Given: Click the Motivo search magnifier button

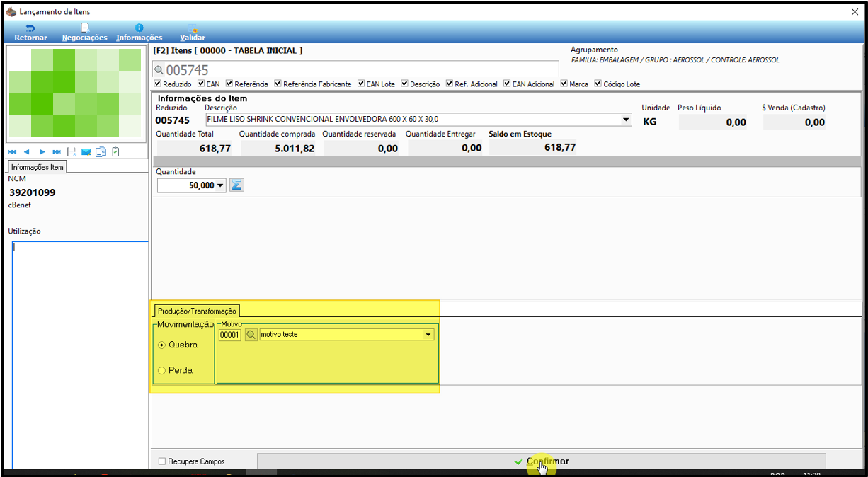Looking at the screenshot, I should (251, 334).
